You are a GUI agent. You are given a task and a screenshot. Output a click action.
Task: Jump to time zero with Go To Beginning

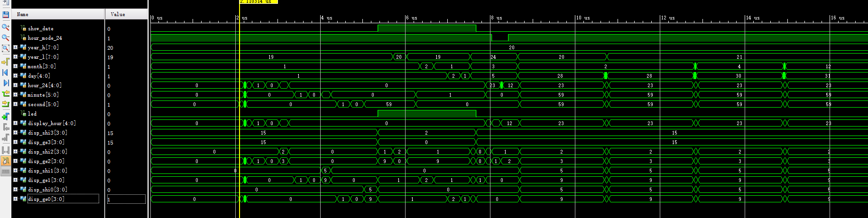click(6, 73)
